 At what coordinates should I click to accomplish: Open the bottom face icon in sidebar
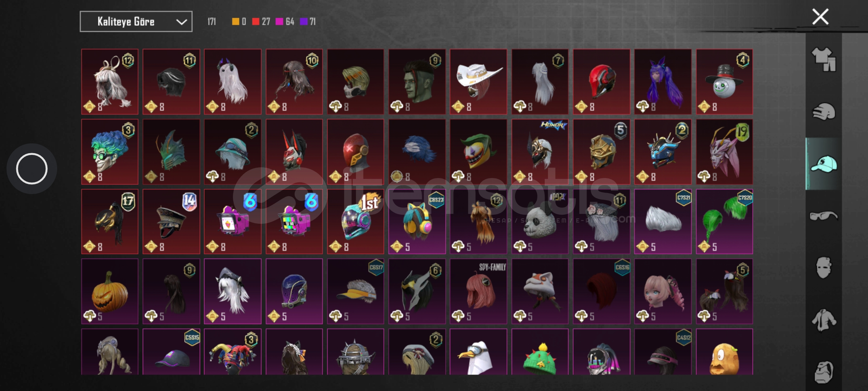[824, 372]
